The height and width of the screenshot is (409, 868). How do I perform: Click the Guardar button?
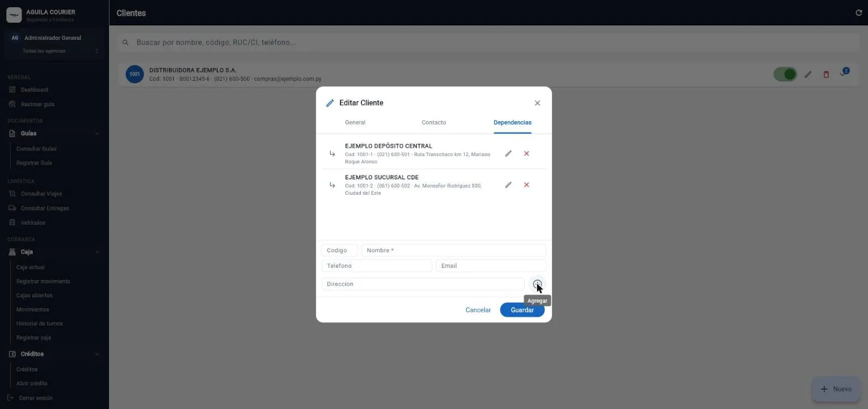click(x=522, y=310)
